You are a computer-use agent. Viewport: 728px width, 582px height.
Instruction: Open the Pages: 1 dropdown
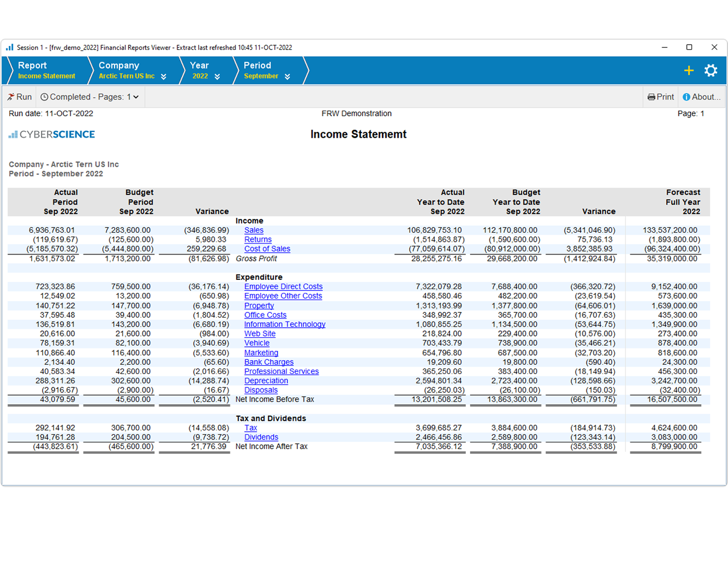(x=134, y=97)
